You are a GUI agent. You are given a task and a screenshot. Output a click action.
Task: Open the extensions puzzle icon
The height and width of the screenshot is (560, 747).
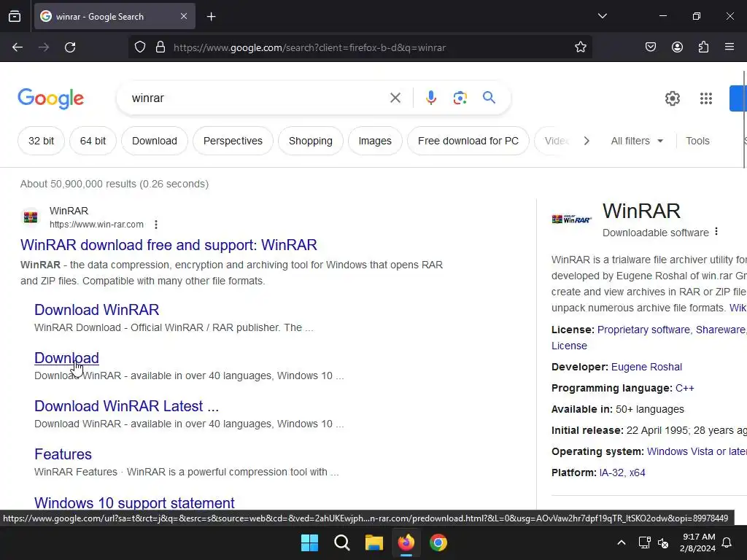(x=703, y=47)
